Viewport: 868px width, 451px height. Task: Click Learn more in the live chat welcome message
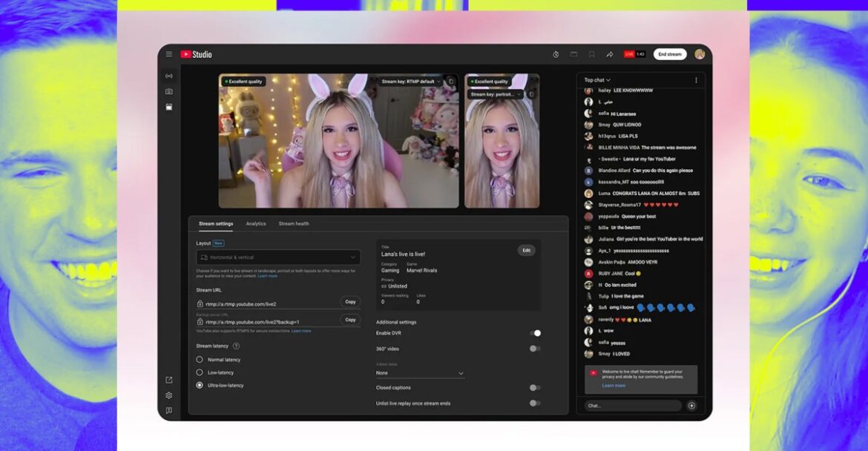click(x=614, y=385)
